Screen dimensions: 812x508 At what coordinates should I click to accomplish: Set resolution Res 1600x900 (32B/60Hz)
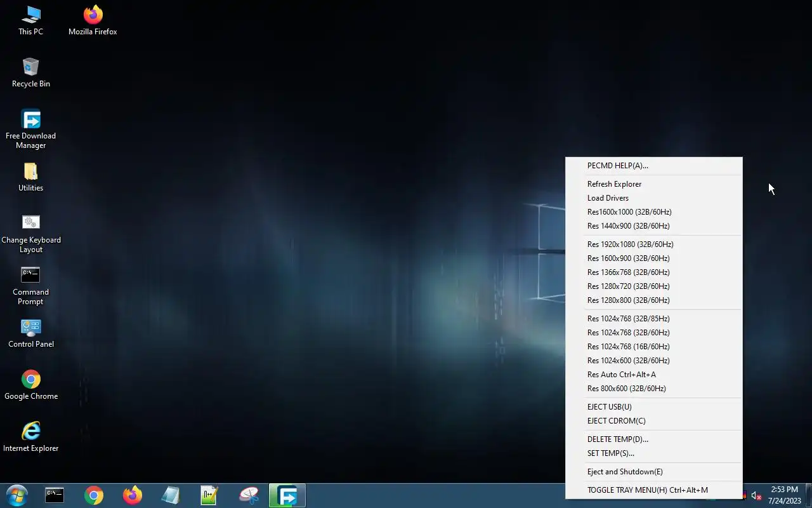654,258
